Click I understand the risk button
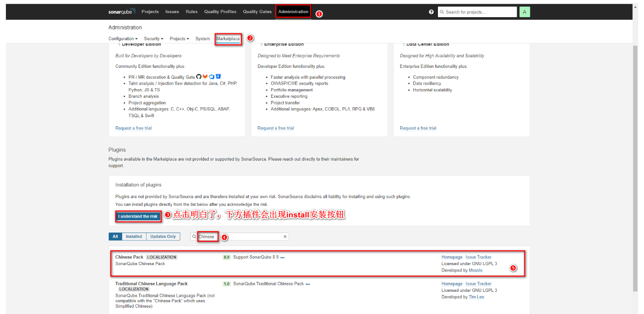Viewport: 644px width, 314px height. point(138,217)
